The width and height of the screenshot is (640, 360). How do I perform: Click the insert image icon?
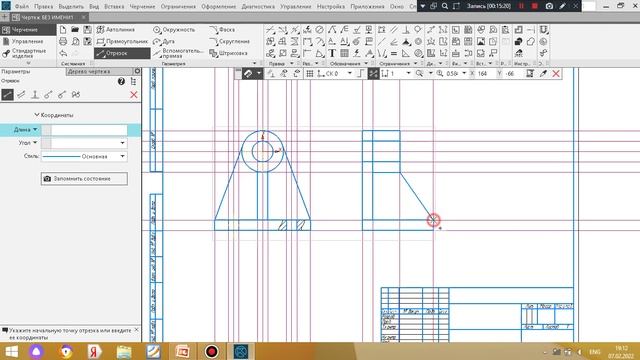point(481,42)
